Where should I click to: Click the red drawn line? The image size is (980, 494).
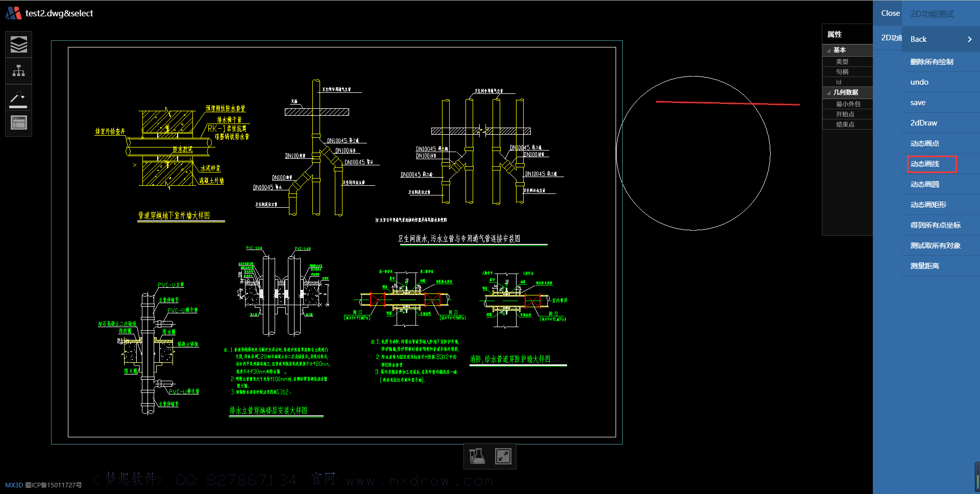728,103
